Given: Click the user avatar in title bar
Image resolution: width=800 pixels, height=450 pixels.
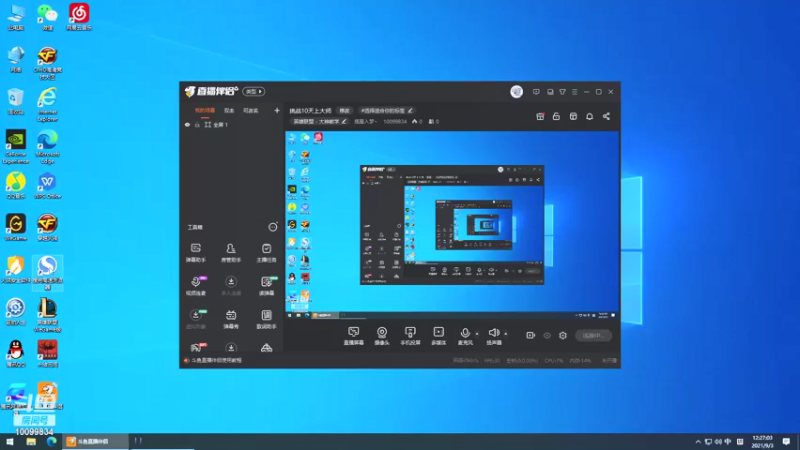Looking at the screenshot, I should click(516, 92).
